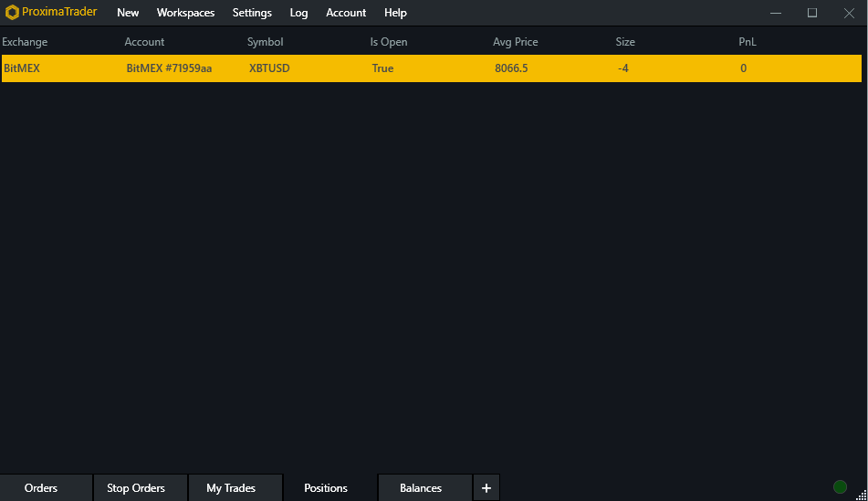Sort by the Exchange column header
This screenshot has width=868, height=501.
[25, 42]
